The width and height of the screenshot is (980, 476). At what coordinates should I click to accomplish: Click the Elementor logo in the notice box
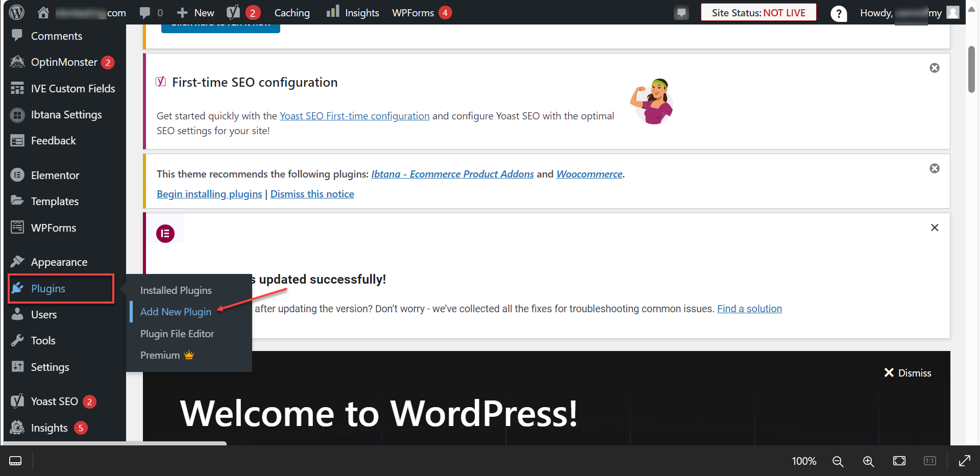pos(164,233)
